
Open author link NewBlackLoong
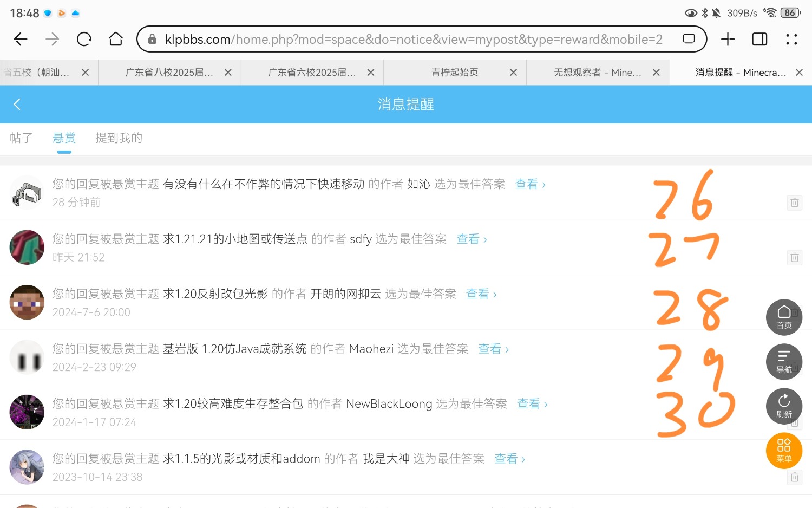[389, 403]
